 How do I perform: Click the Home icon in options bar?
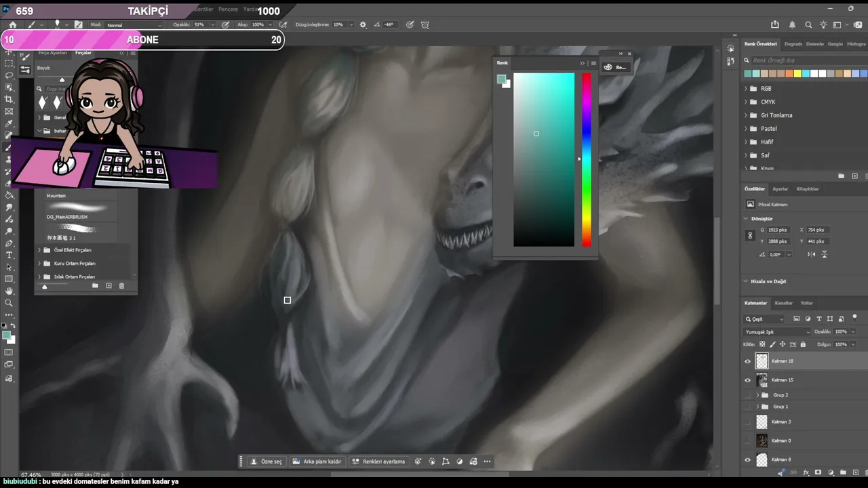(x=12, y=24)
